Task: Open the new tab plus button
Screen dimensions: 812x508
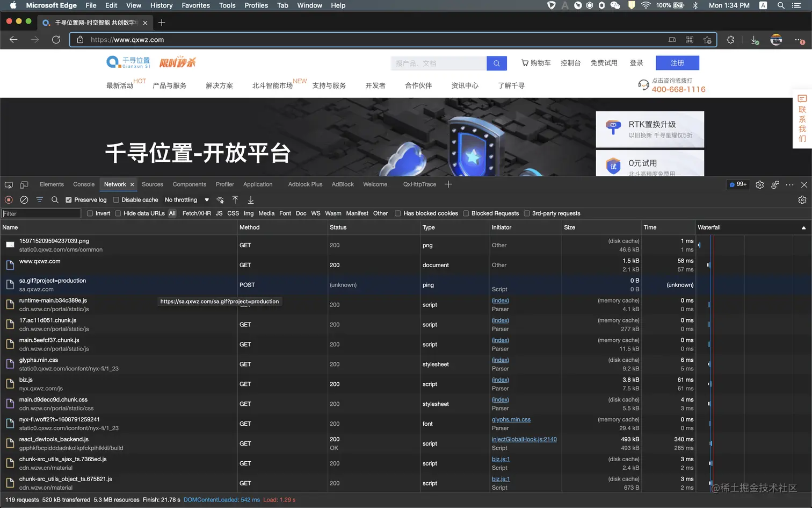Action: (162, 23)
